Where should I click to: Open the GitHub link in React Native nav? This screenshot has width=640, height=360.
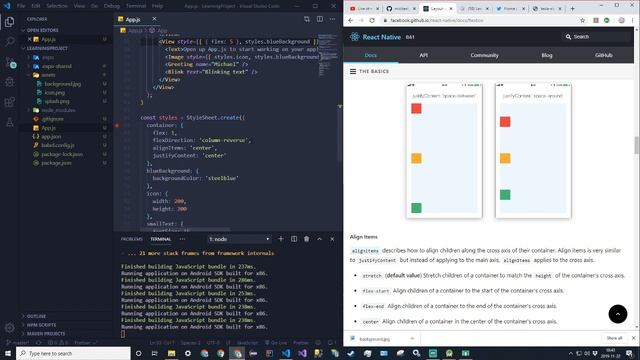(x=603, y=55)
